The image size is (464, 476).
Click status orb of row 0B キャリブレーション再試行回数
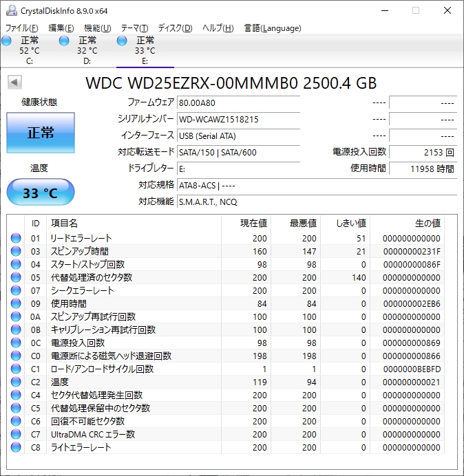click(x=16, y=329)
